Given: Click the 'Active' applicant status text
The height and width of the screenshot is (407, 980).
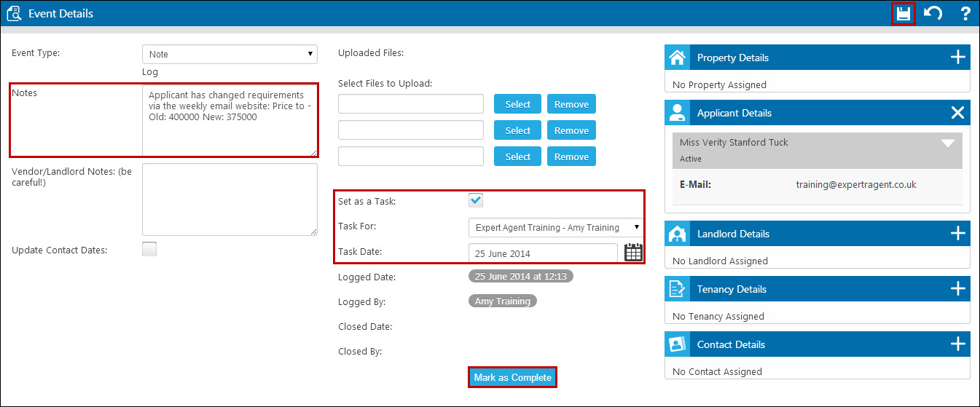Looking at the screenshot, I should coord(691,158).
